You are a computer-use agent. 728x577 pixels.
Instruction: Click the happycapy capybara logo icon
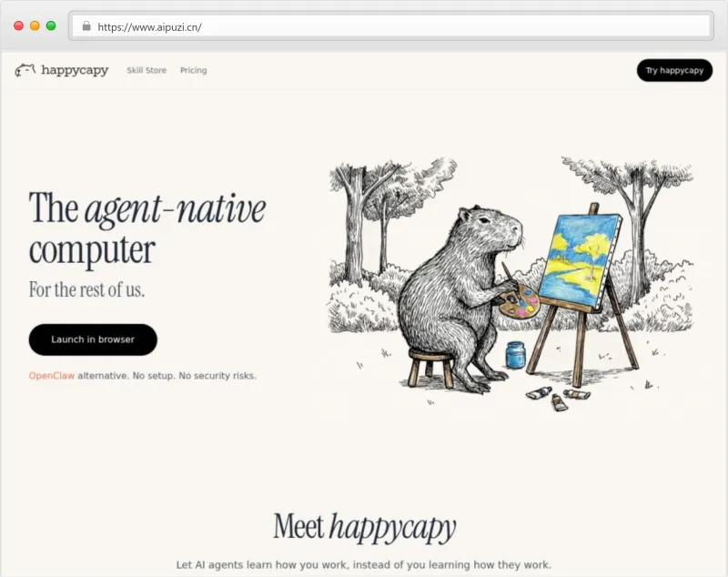tap(25, 70)
